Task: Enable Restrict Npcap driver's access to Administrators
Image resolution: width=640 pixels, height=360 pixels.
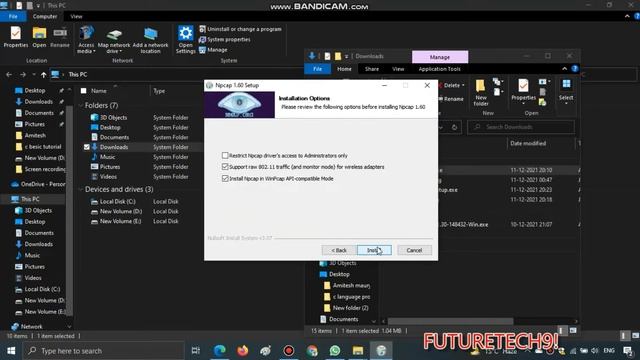Action: pos(225,156)
